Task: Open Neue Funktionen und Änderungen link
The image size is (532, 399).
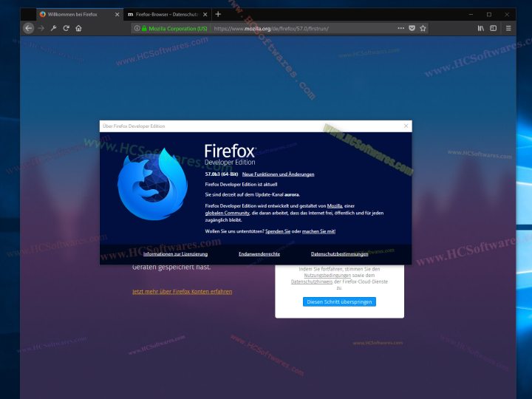Action: point(279,174)
